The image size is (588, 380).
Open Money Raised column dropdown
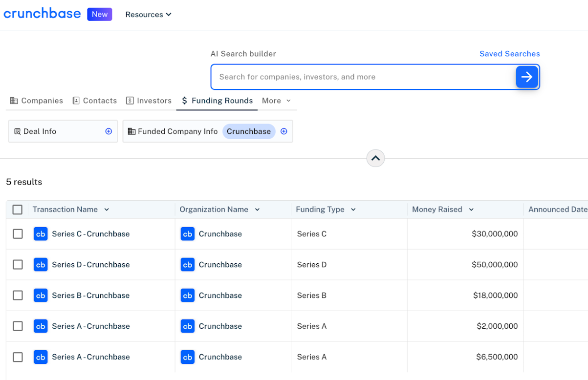pyautogui.click(x=471, y=210)
